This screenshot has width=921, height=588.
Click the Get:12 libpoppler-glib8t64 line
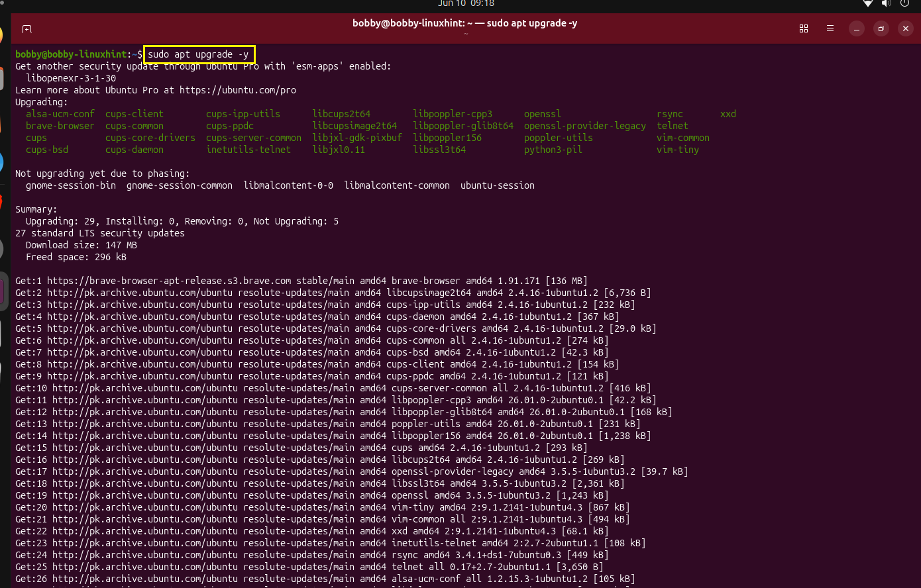point(344,412)
